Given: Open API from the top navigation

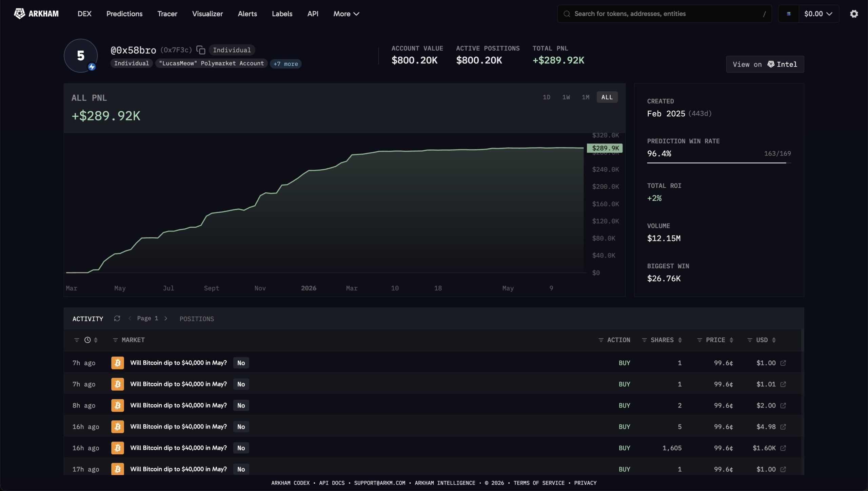Looking at the screenshot, I should tap(313, 14).
